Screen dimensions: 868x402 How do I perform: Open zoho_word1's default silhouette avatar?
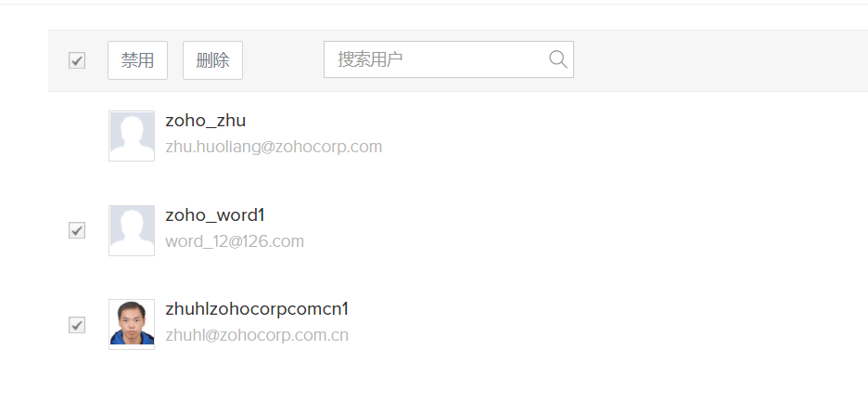[x=132, y=230]
